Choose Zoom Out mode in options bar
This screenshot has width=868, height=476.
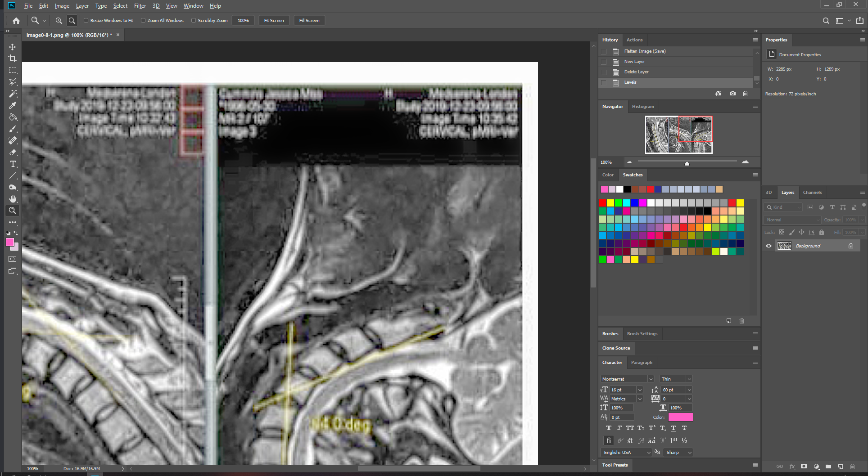click(72, 21)
